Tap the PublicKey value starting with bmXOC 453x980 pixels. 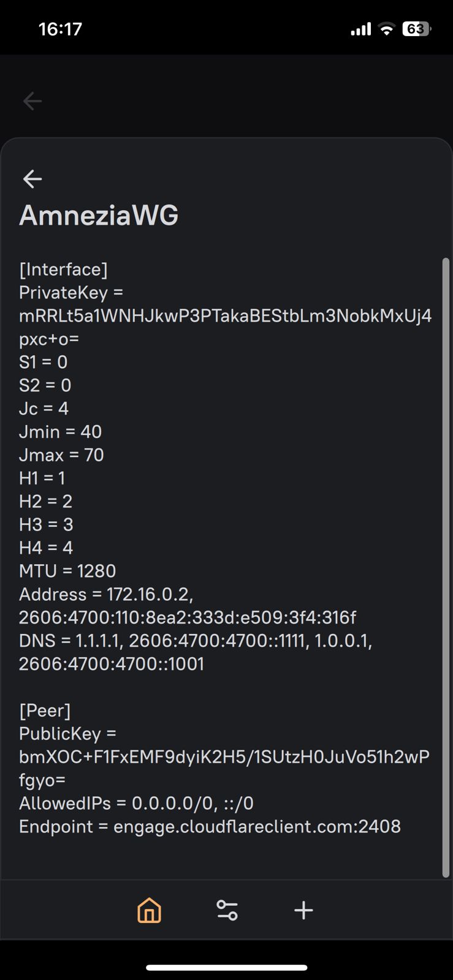coord(224,757)
